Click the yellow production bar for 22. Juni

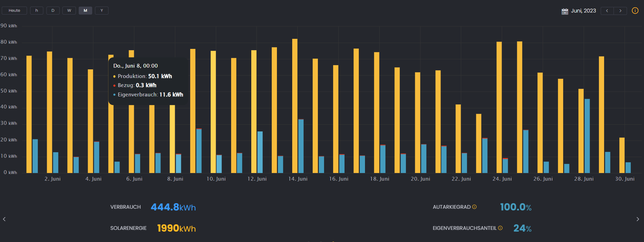click(x=458, y=139)
